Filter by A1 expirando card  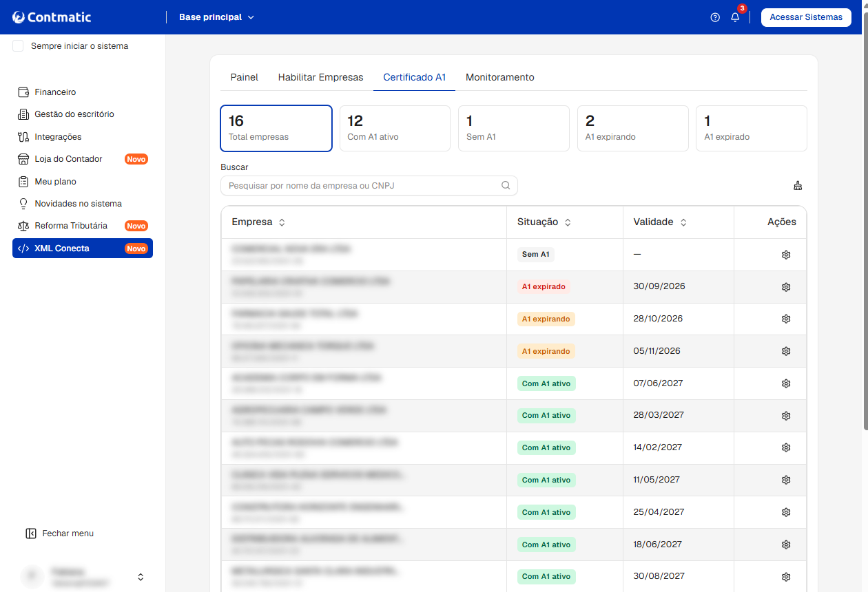coord(632,128)
